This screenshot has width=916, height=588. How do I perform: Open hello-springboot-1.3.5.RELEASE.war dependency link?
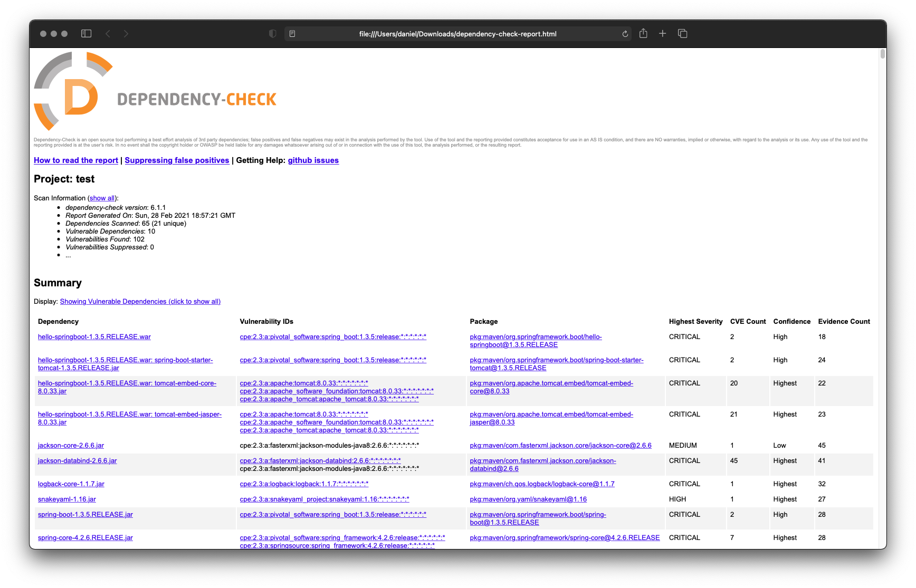tap(94, 337)
